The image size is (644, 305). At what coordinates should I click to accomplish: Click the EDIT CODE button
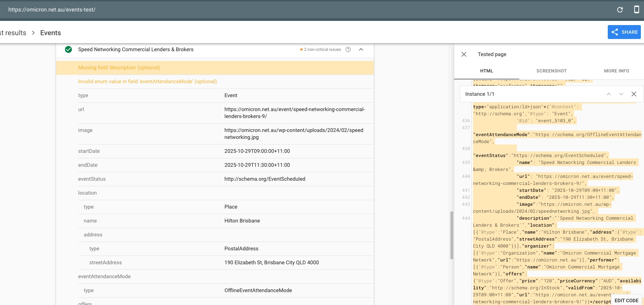(x=626, y=300)
